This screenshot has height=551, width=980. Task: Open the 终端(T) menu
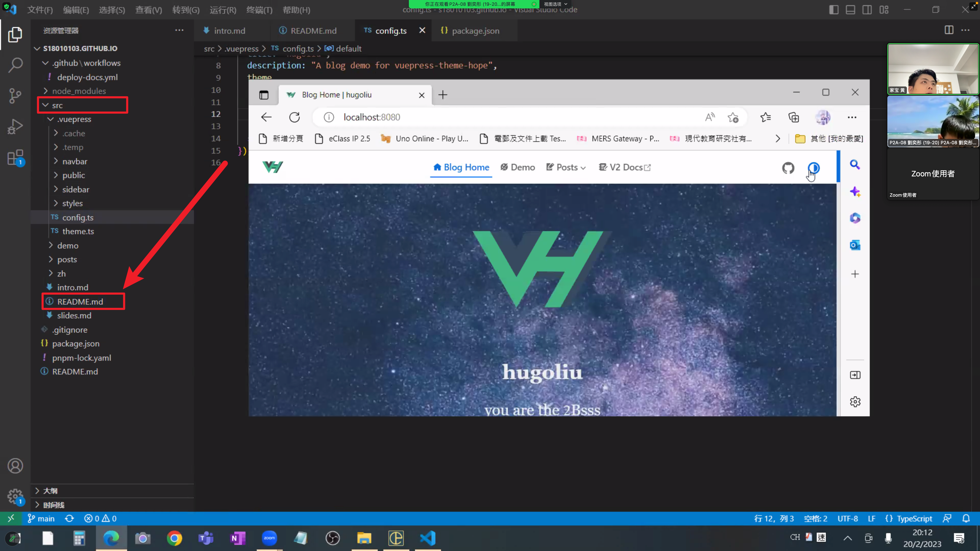coord(260,10)
